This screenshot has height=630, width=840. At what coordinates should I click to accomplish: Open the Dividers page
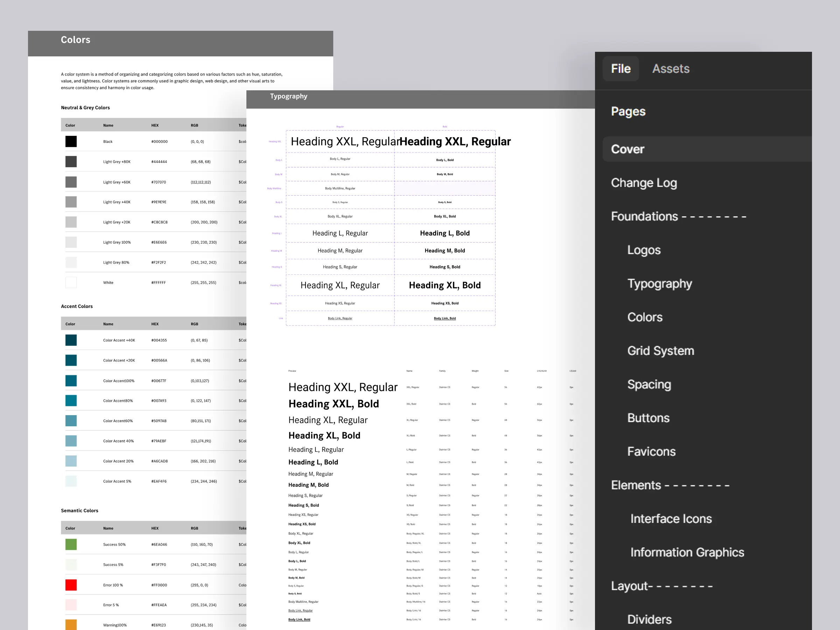tap(649, 619)
